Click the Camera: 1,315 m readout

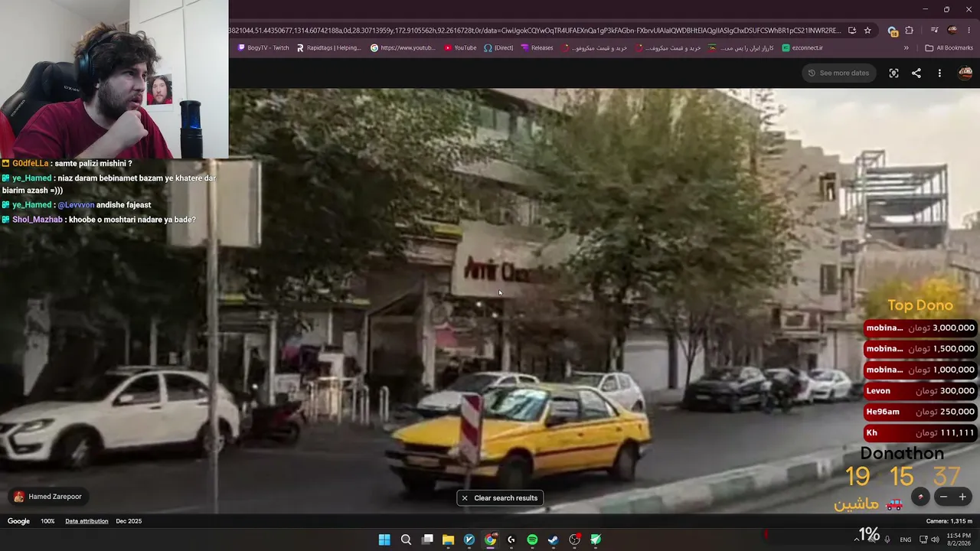point(949,521)
